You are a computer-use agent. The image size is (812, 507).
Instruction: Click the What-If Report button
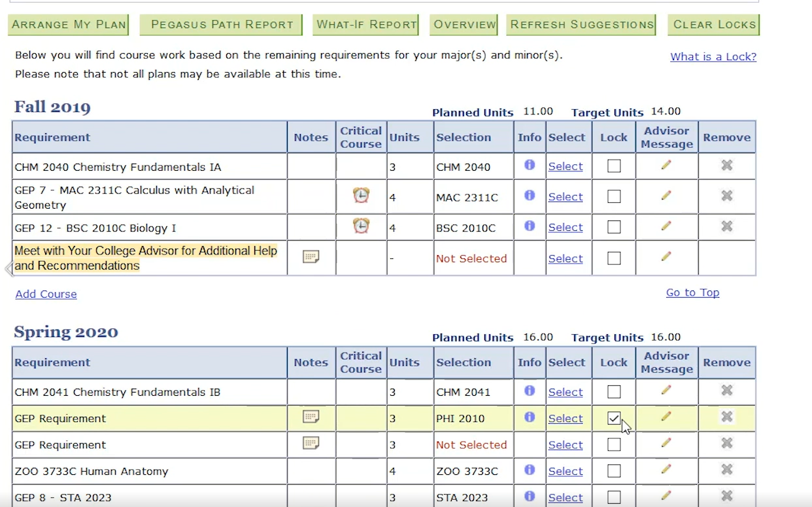(367, 25)
